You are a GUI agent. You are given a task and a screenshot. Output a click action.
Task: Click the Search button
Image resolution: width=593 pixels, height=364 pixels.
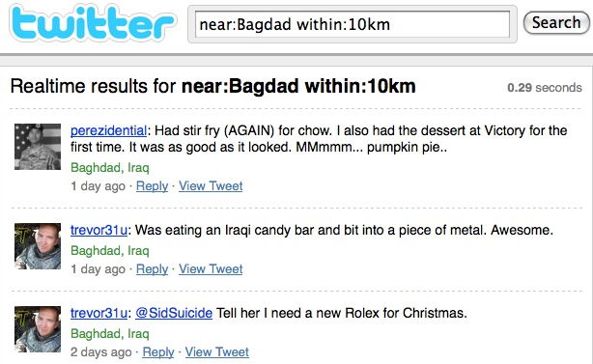556,22
